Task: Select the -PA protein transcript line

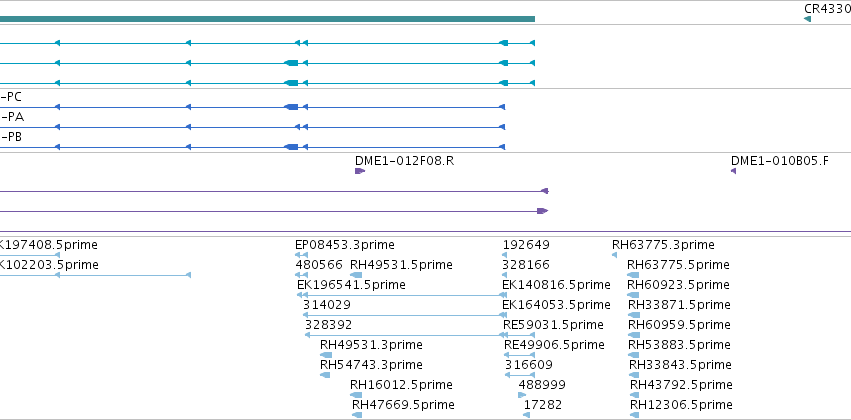Action: pos(252,127)
